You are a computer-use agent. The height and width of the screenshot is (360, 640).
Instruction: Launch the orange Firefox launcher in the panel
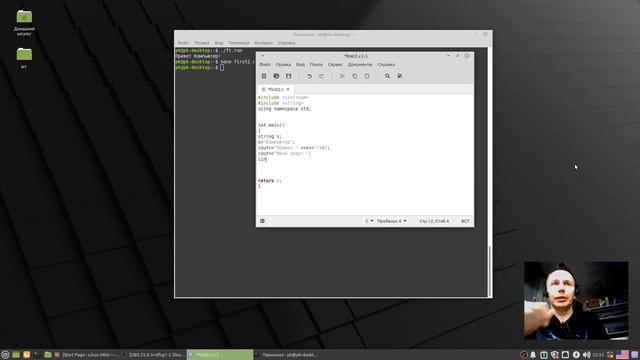point(27,355)
